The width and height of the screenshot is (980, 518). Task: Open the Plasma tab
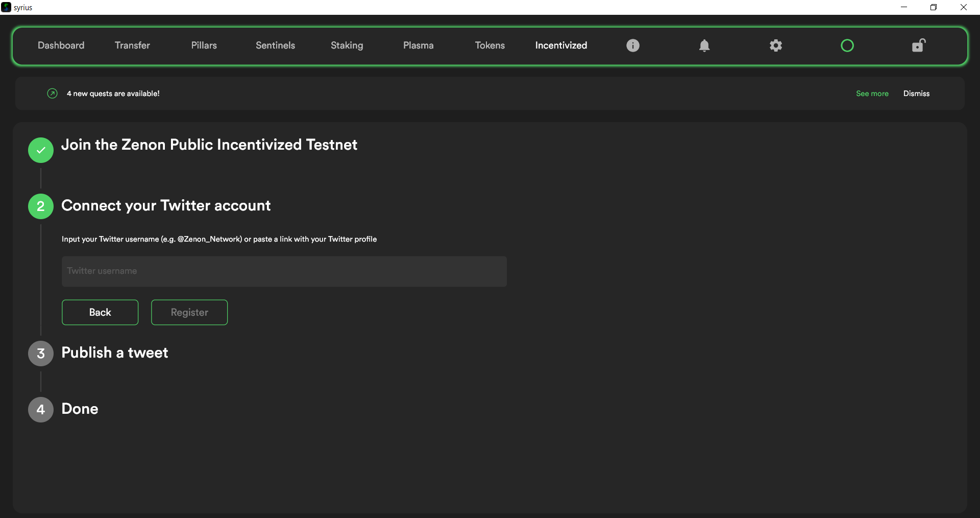(x=418, y=45)
